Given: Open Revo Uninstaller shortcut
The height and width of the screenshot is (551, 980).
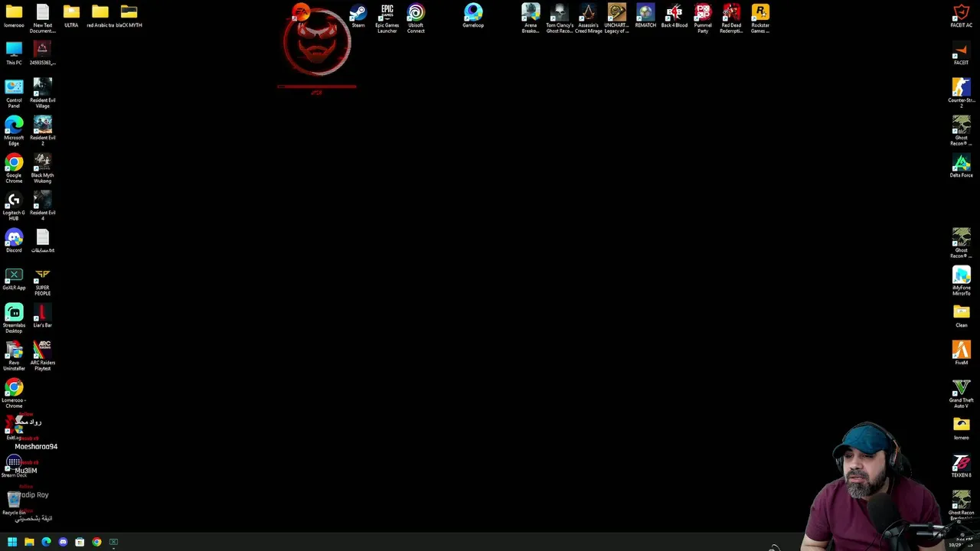Looking at the screenshot, I should [14, 356].
